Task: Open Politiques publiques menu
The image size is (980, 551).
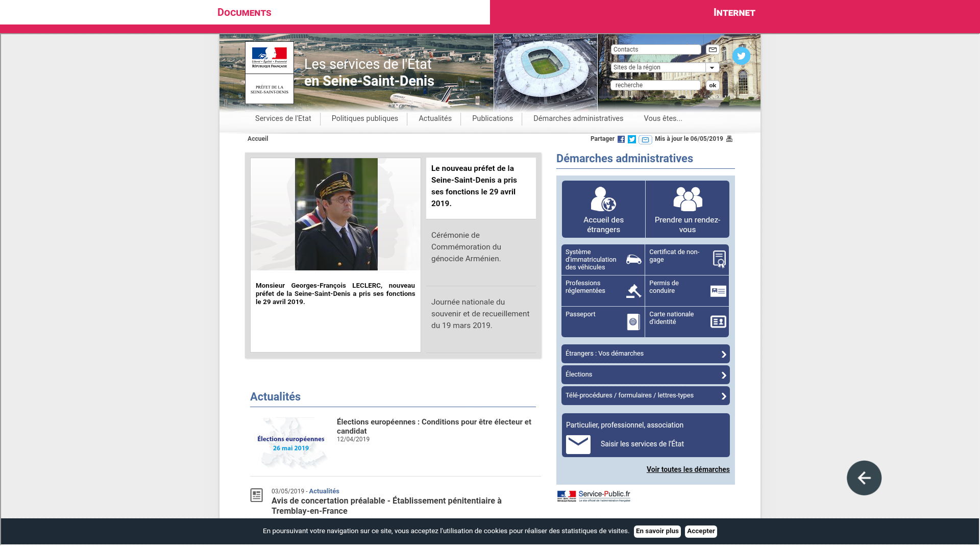Action: [365, 118]
